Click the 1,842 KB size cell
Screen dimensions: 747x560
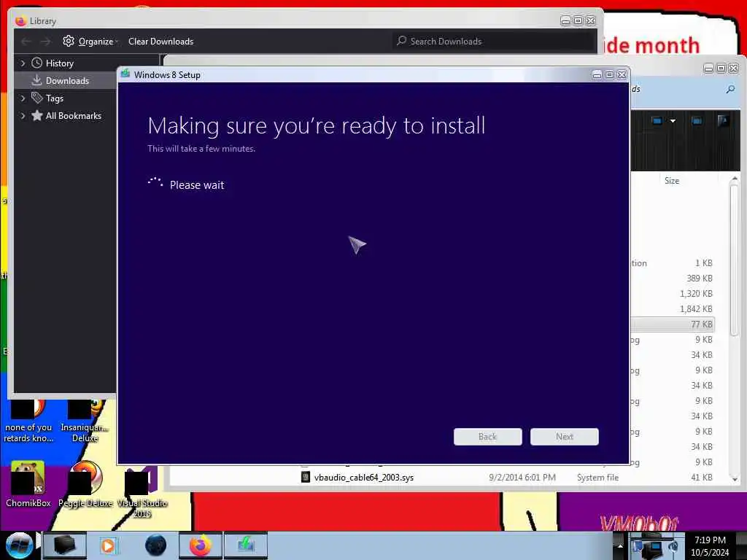tap(696, 309)
